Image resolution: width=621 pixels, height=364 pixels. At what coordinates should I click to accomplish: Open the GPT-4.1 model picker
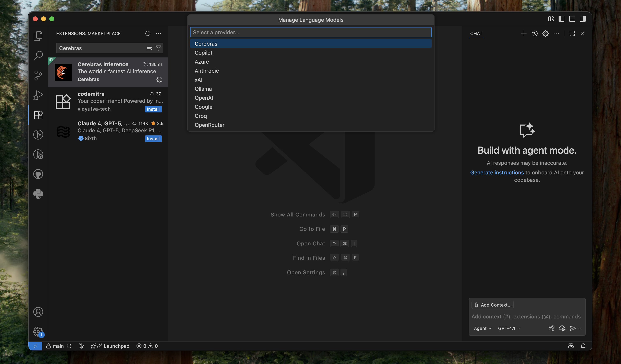509,328
